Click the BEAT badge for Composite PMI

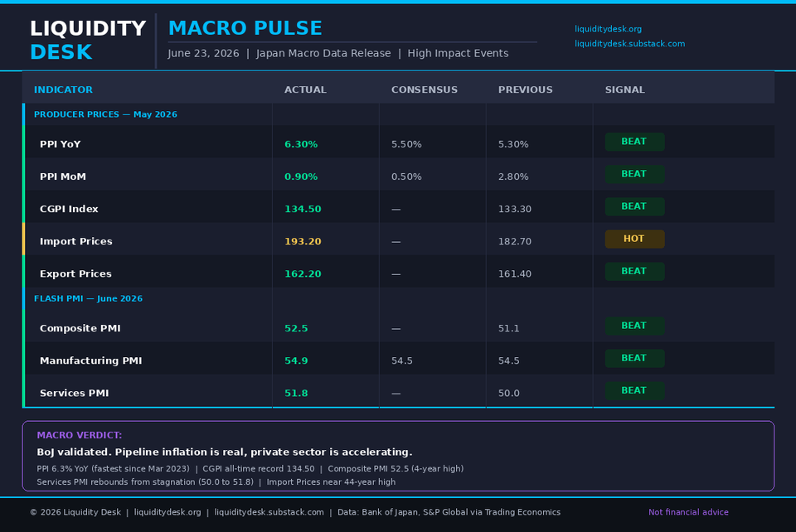click(634, 326)
